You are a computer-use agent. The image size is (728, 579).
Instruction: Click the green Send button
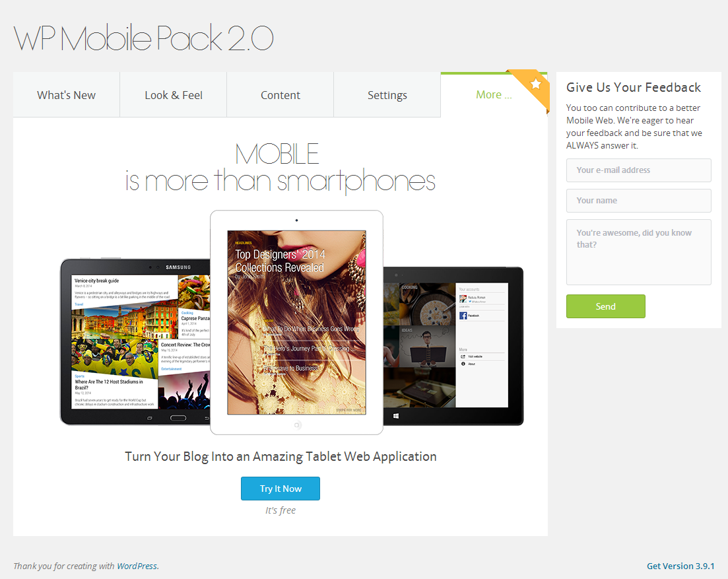click(x=605, y=306)
